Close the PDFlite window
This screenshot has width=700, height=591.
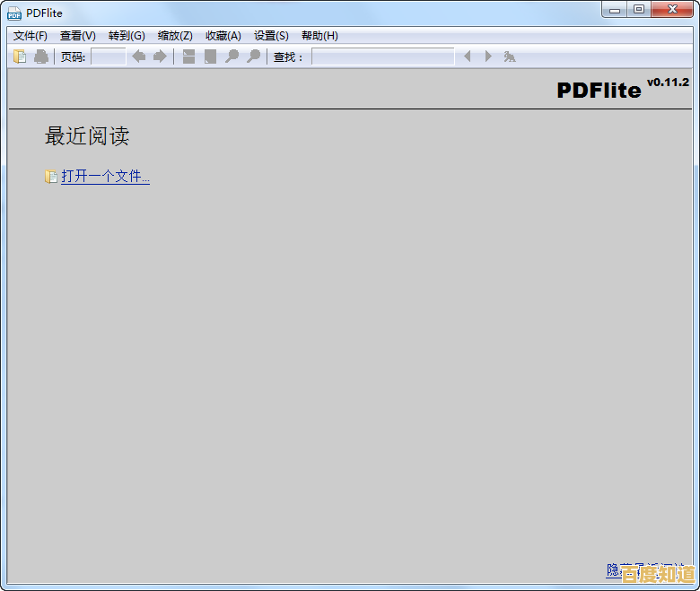[672, 9]
